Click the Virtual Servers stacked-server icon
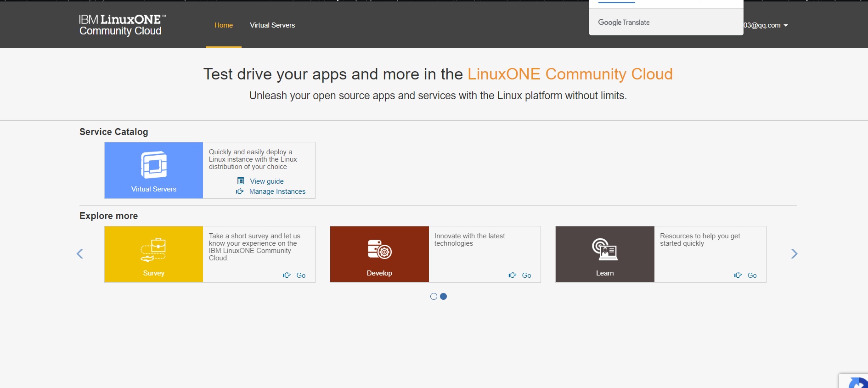Screen dimensions: 868x388 click(x=154, y=165)
